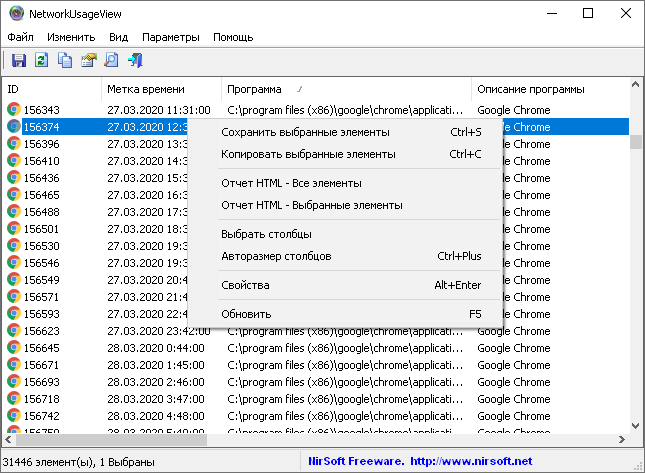Click the Chrome icon in row 156718

pyautogui.click(x=14, y=399)
